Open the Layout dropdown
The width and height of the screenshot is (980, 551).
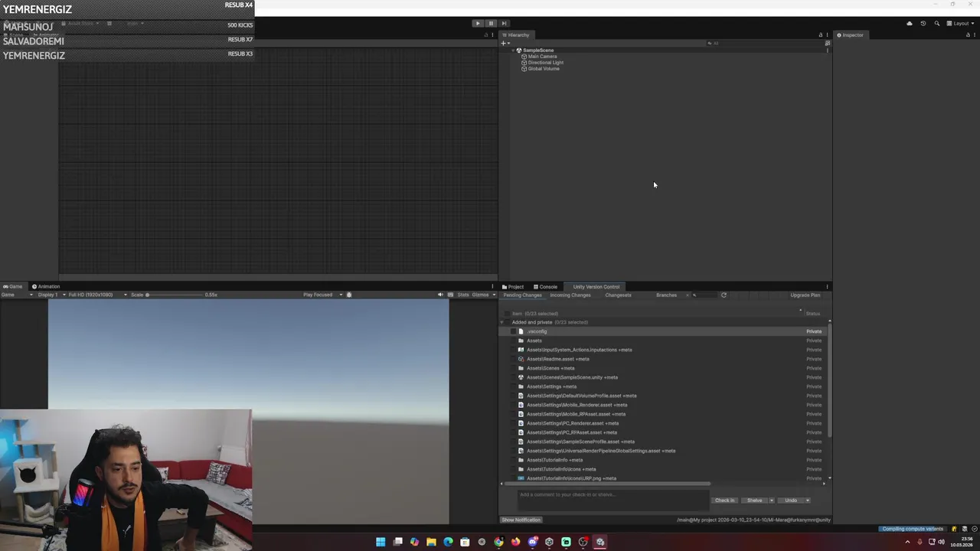tap(961, 24)
